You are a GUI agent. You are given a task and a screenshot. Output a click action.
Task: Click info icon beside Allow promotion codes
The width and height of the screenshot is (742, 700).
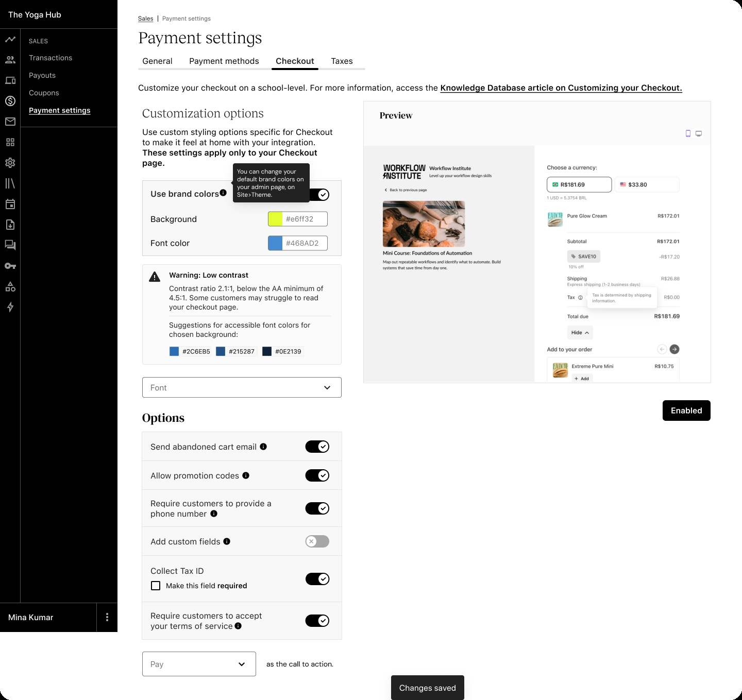246,475
